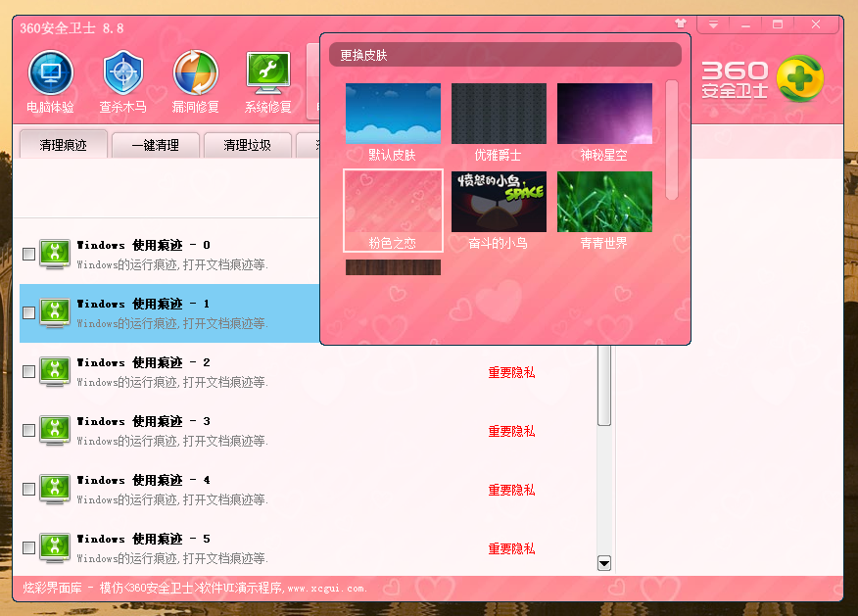
Task: Click the title text Windows 使用痕迹 - 4
Action: point(143,480)
